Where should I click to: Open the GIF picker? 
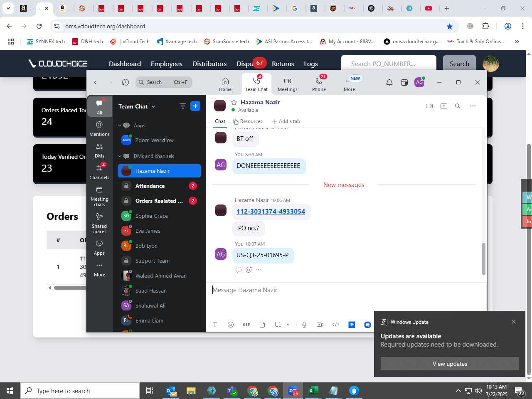246,325
